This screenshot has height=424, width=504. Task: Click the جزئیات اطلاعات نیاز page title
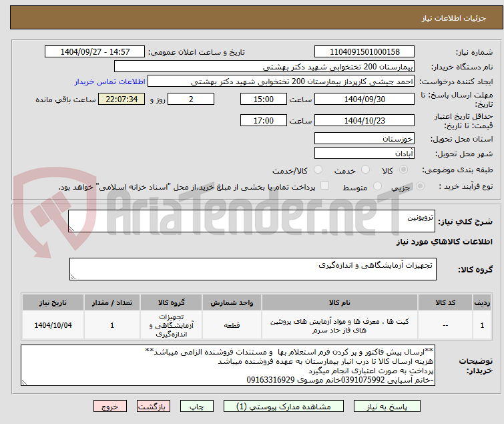[x=453, y=18]
